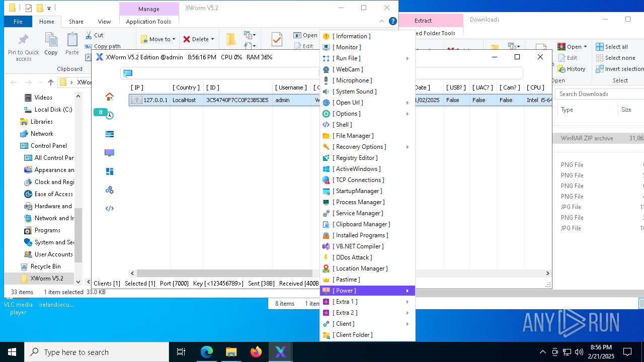Click the Registry Editor icon

coord(326,158)
